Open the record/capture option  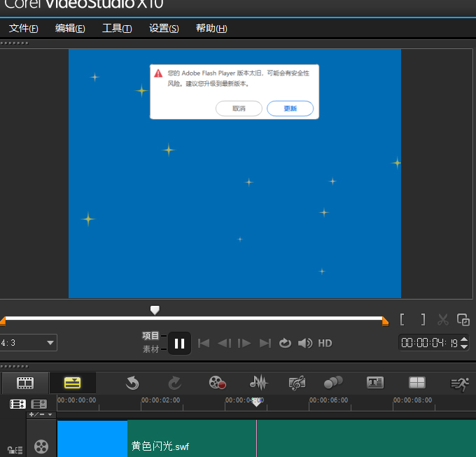(217, 382)
